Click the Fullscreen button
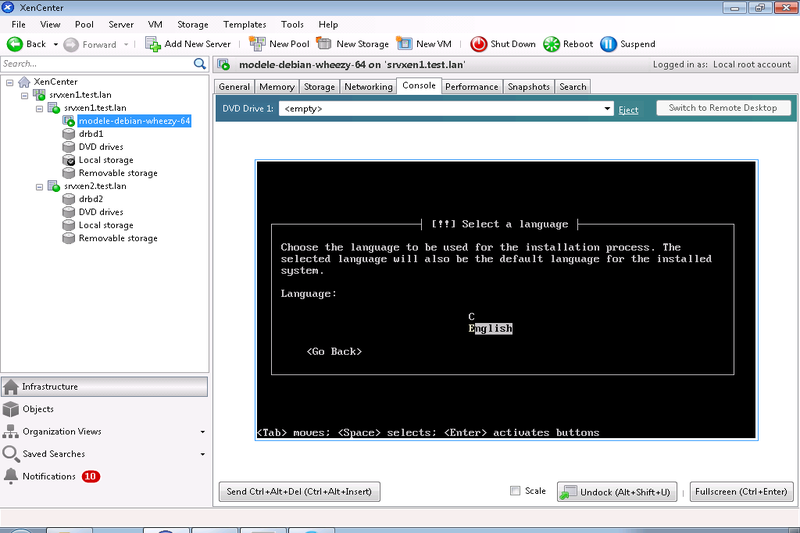The image size is (800, 533). (x=741, y=492)
